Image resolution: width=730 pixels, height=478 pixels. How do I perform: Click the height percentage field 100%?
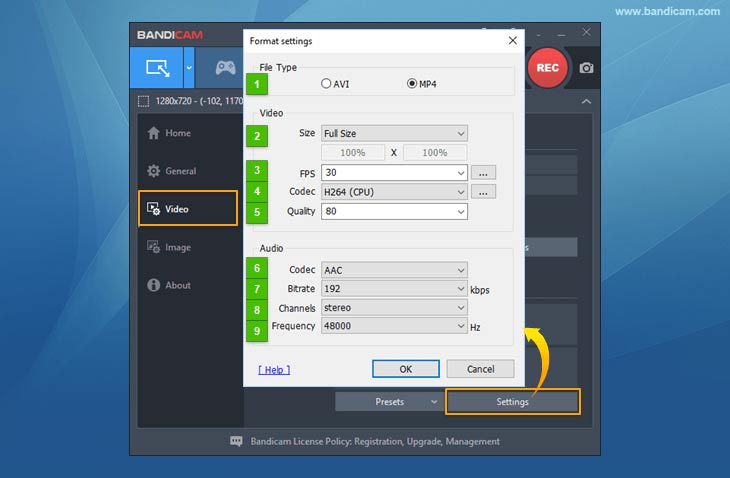pos(435,153)
